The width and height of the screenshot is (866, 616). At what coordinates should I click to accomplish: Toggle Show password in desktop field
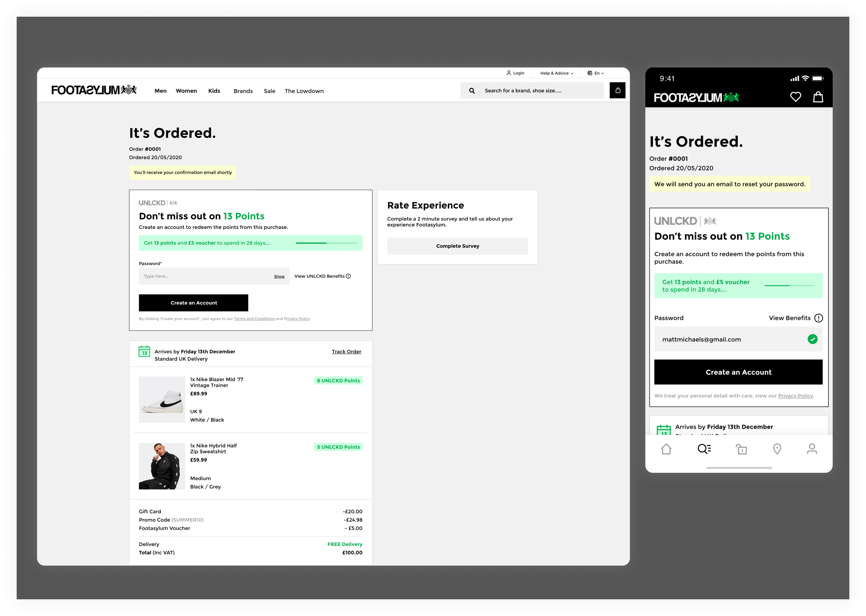tap(279, 277)
